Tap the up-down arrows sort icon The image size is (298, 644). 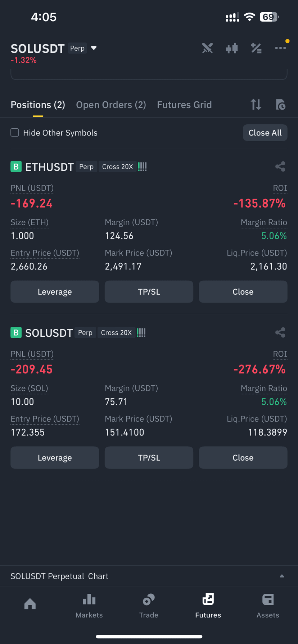(x=256, y=105)
